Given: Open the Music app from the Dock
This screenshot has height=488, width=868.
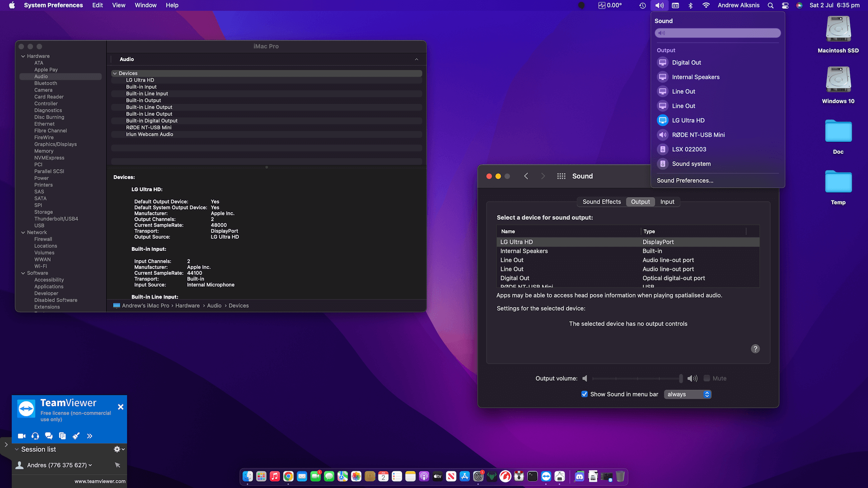Looking at the screenshot, I should coord(274,476).
